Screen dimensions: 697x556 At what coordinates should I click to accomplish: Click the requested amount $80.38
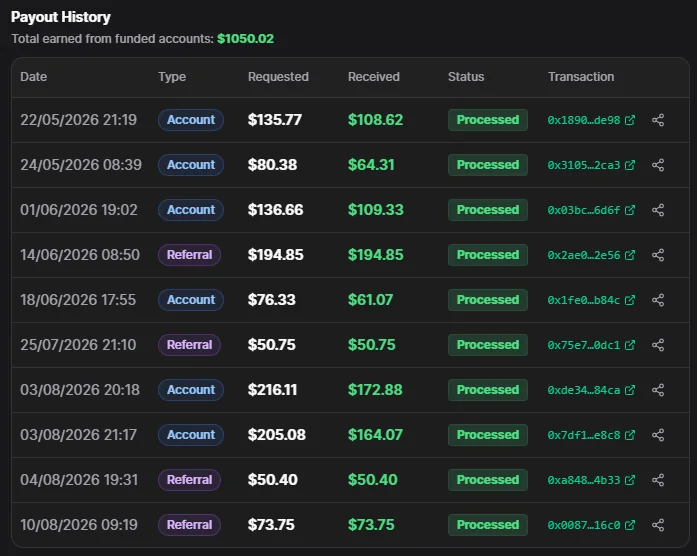tap(272, 165)
